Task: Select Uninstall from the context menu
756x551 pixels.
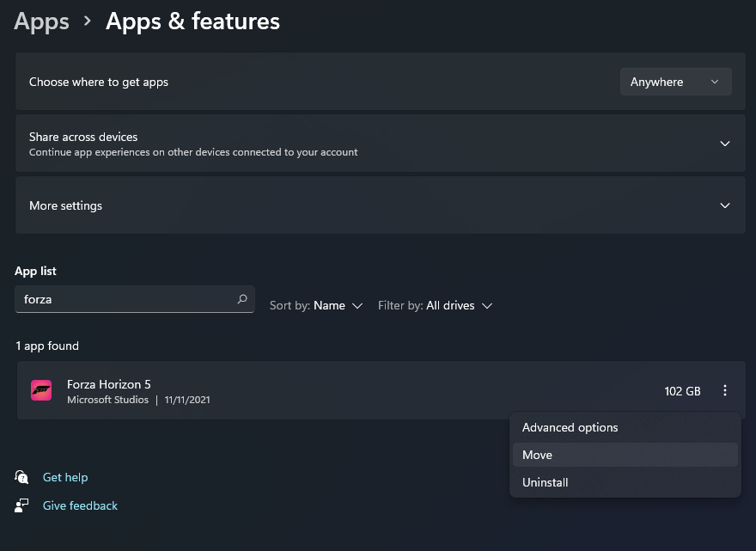Action: (x=546, y=482)
